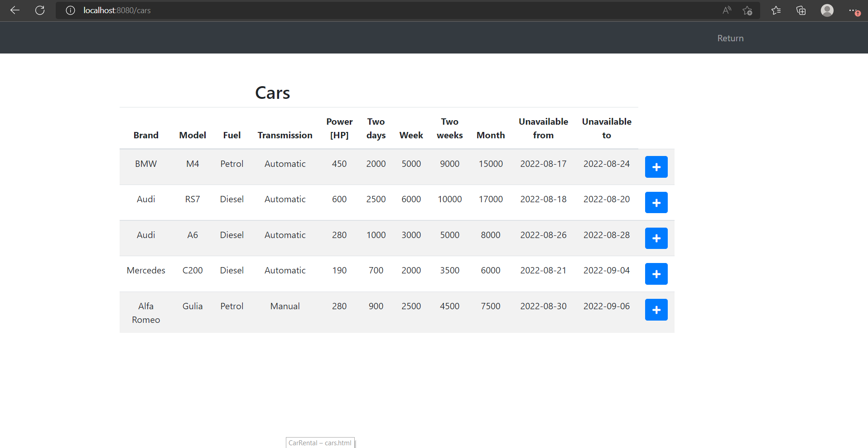
Task: Click inside the address bar
Action: pyautogui.click(x=272, y=10)
